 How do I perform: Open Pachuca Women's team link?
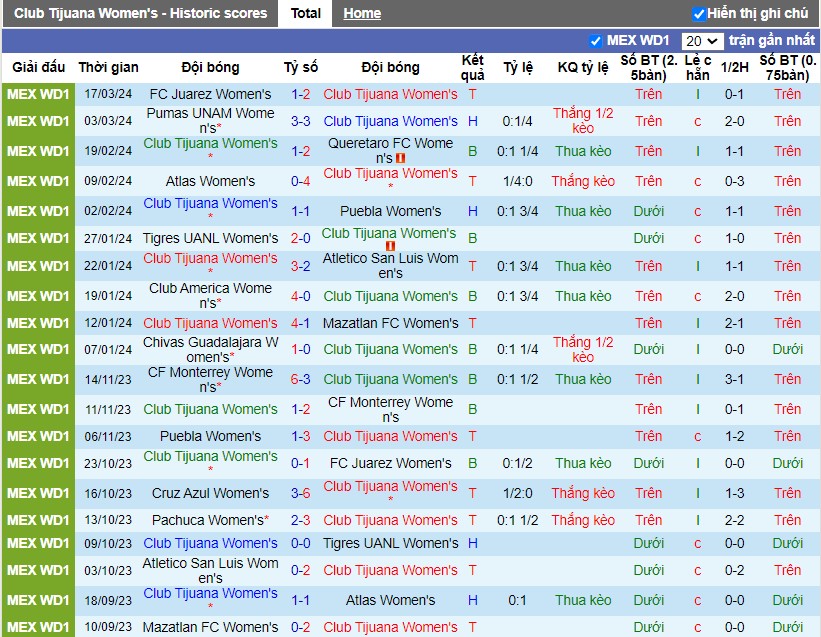tap(210, 520)
